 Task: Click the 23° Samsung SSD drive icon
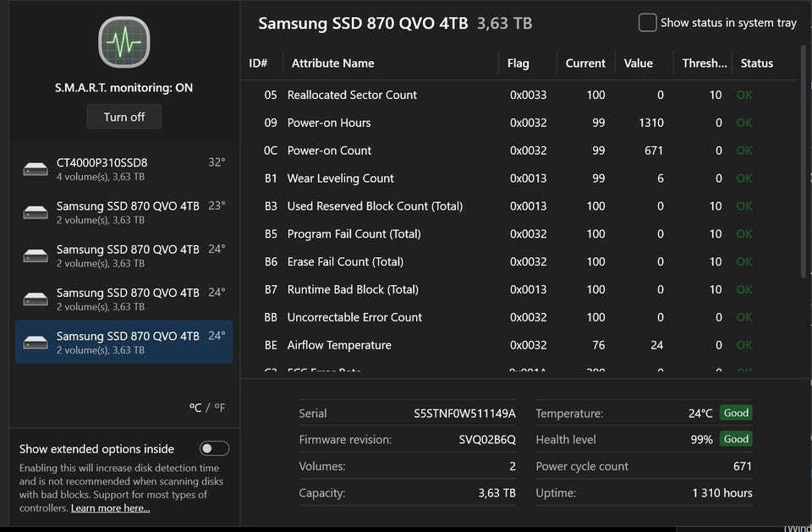tap(36, 212)
